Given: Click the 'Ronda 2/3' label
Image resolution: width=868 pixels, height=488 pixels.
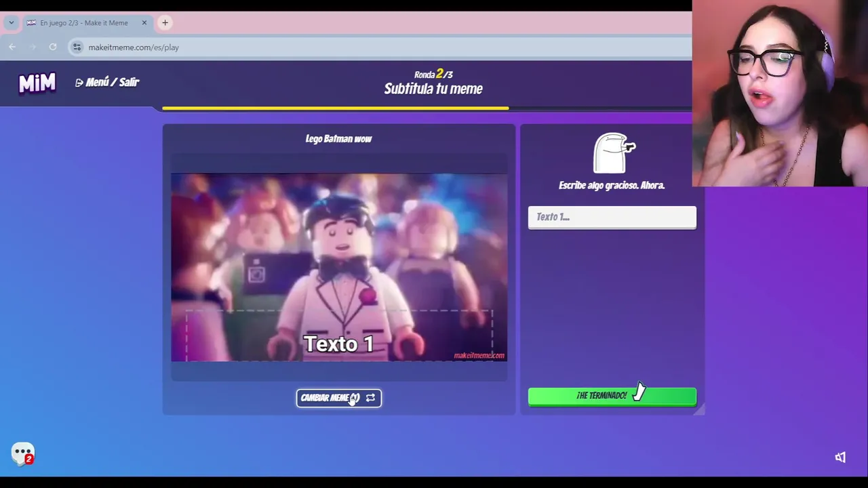Looking at the screenshot, I should click(433, 74).
